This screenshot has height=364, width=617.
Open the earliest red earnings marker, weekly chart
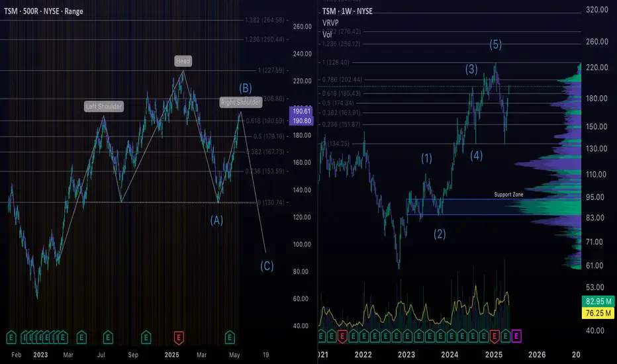342,336
